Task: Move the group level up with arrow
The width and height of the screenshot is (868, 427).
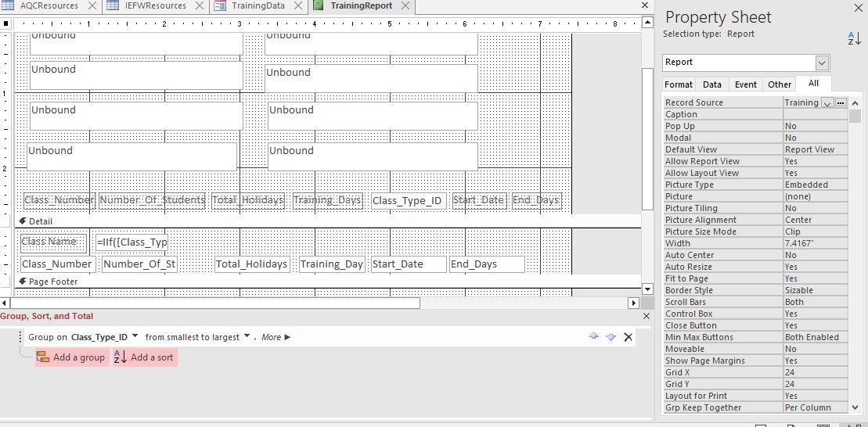Action: 593,336
